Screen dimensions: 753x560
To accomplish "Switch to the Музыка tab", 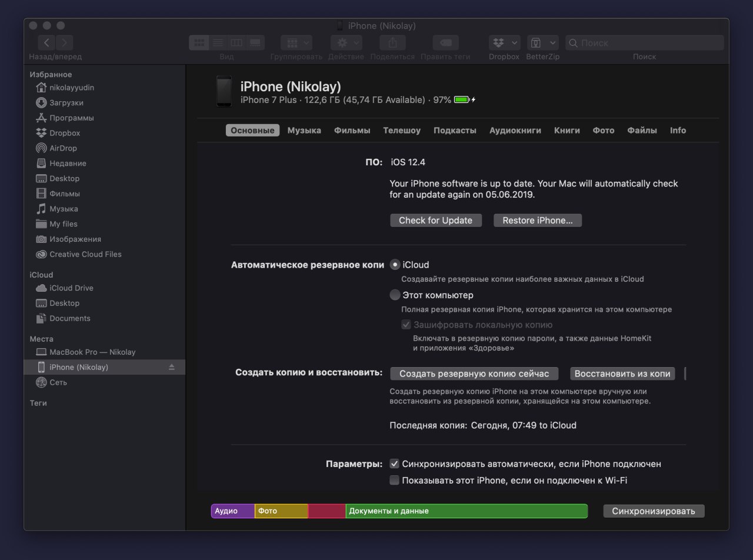I will click(304, 131).
